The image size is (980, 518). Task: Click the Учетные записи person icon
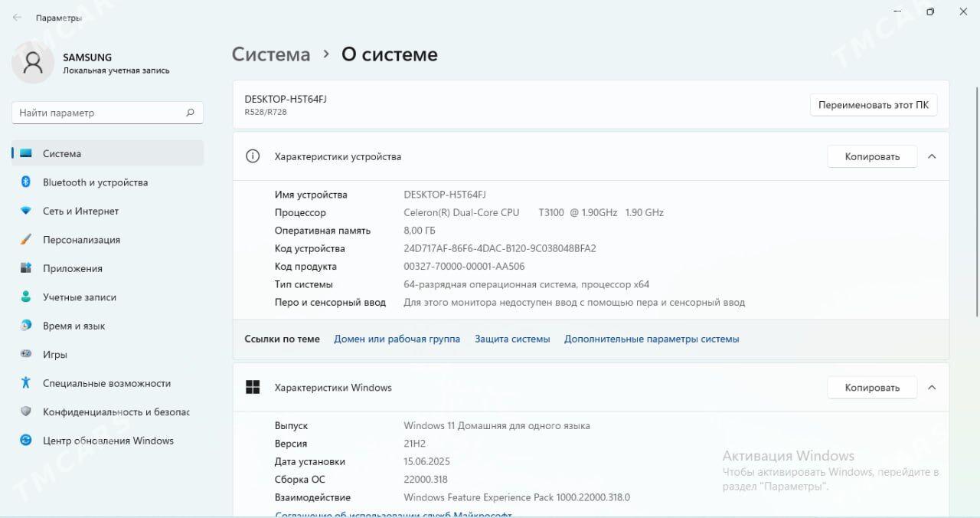[26, 297]
